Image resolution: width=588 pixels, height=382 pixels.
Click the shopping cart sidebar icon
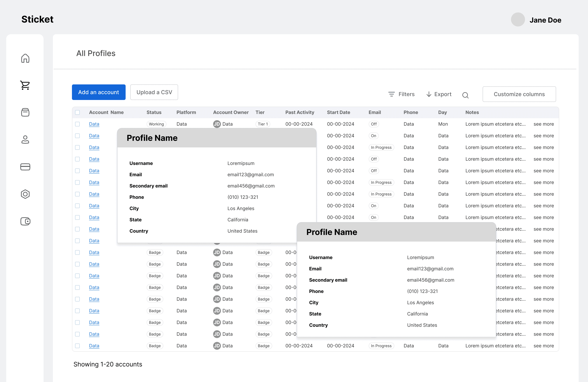pyautogui.click(x=25, y=85)
